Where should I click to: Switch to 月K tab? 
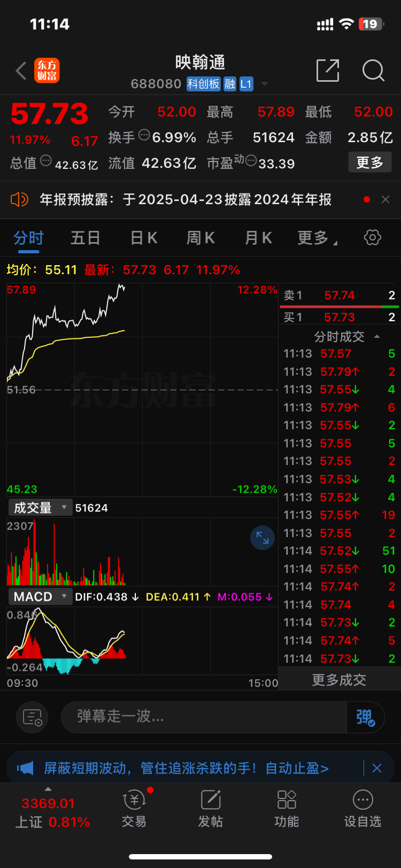[x=258, y=238]
